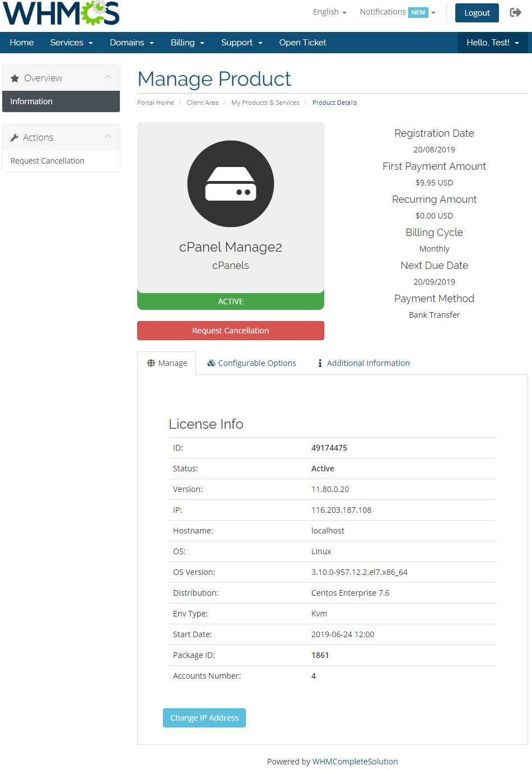Expand the Support menu
The width and height of the screenshot is (532, 770).
coord(242,43)
